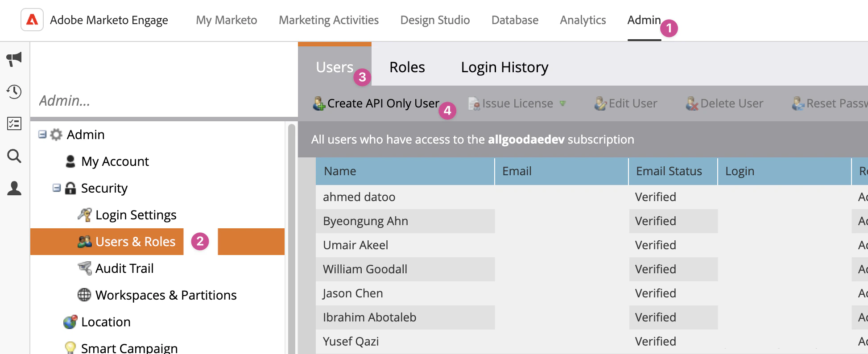
Task: Select the Jason Chen user row
Action: pos(592,293)
